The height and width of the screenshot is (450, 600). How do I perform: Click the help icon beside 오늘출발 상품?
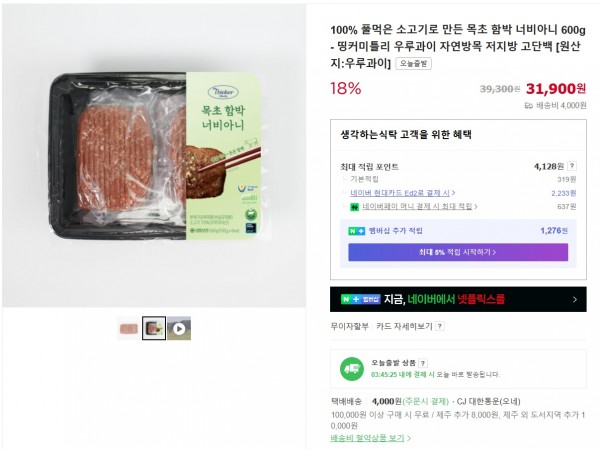(x=423, y=363)
